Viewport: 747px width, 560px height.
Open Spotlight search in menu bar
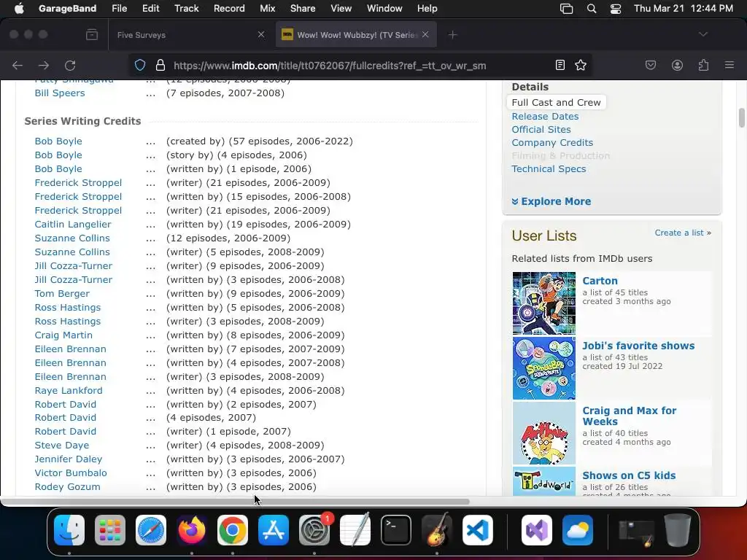(591, 9)
